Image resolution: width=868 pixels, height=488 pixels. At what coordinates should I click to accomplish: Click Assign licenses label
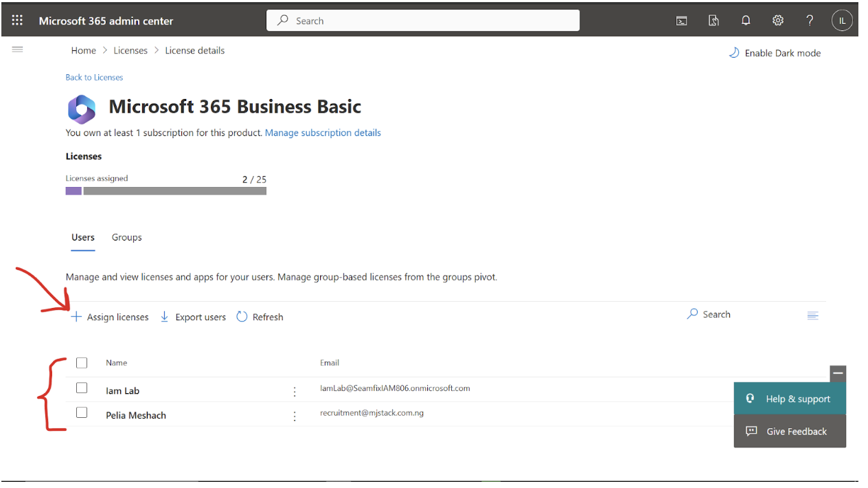coord(118,317)
